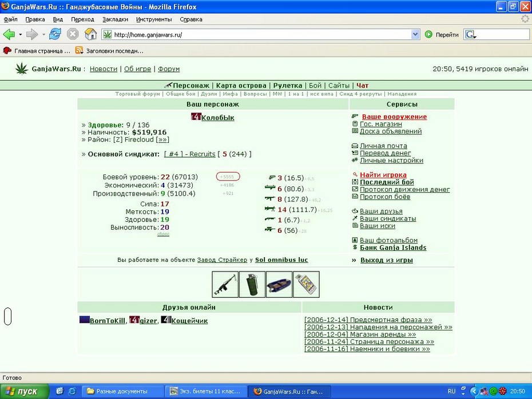Open Гос. магазин state shop link
Viewport: 532px width, 399px height.
380,124
